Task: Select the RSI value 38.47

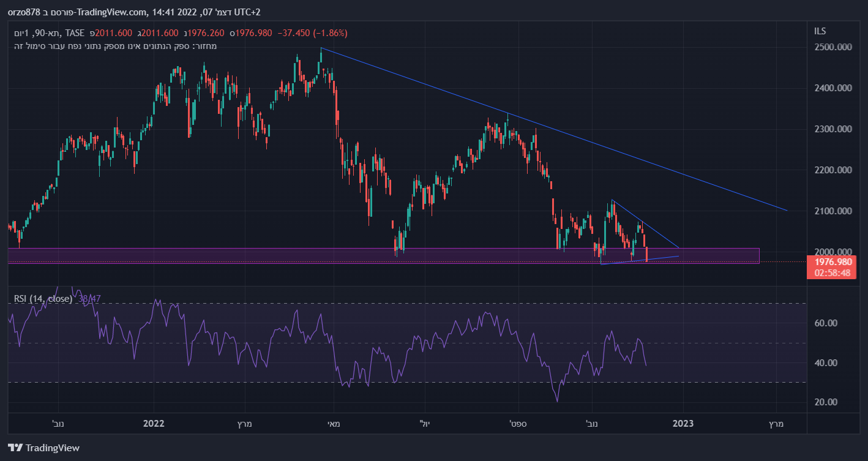Action: (x=89, y=299)
